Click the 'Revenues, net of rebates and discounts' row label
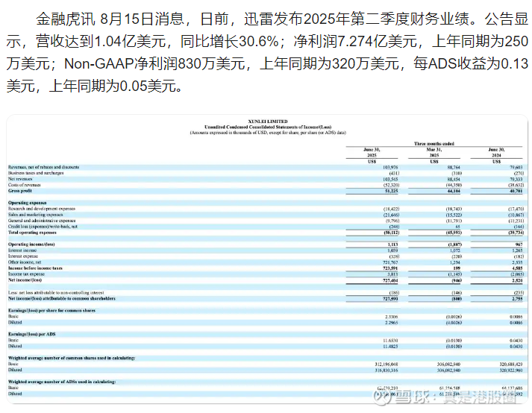532x413 pixels. click(43, 167)
